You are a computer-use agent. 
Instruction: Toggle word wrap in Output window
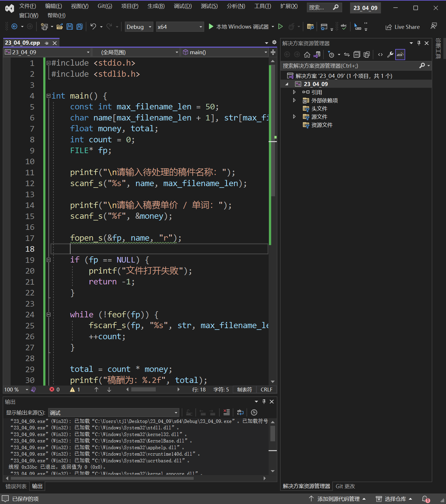[x=240, y=412]
